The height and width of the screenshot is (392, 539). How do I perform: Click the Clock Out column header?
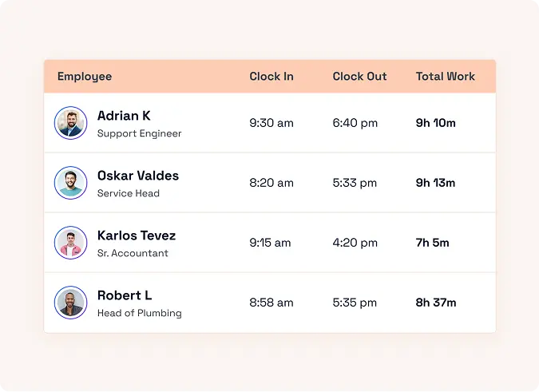tap(359, 77)
